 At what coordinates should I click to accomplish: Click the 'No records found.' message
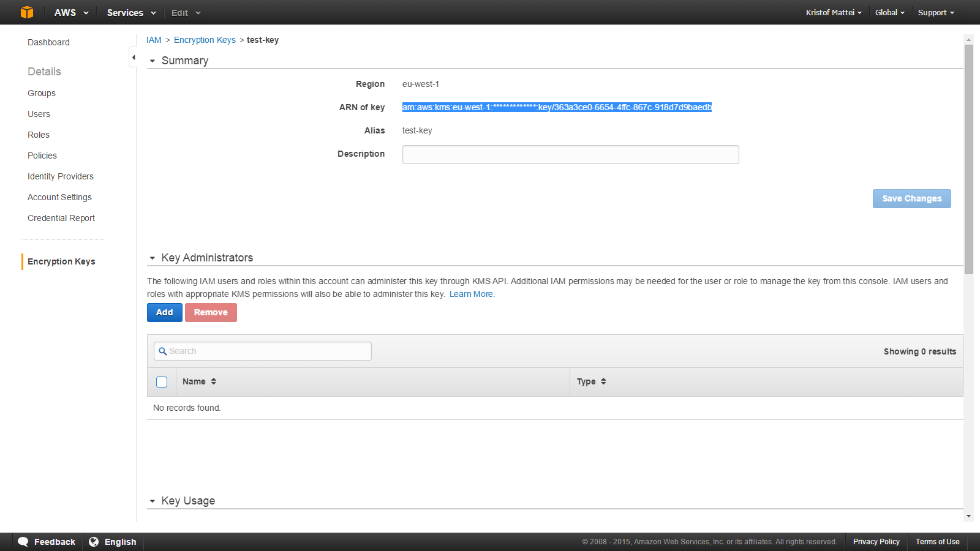[x=187, y=408]
